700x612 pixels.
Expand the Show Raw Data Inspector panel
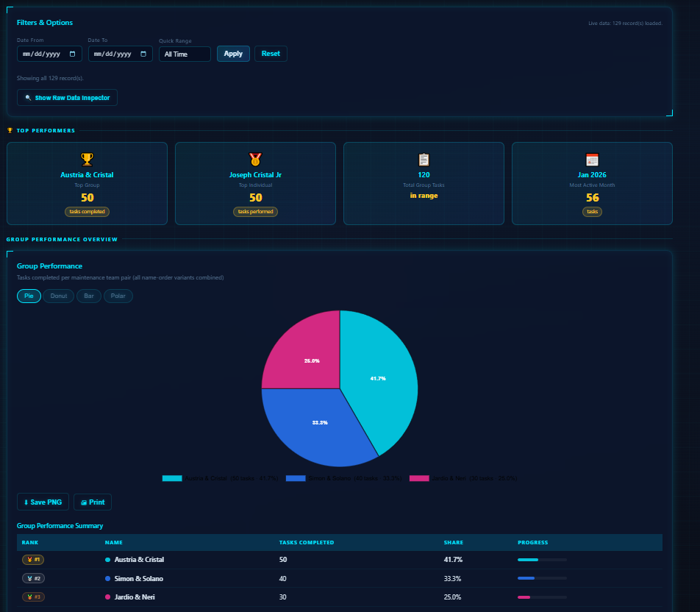[67, 97]
